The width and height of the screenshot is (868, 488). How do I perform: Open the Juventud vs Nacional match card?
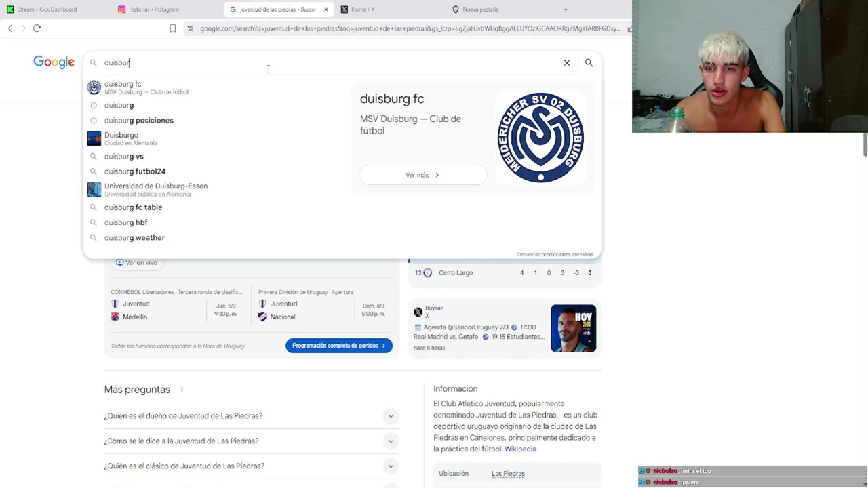pos(323,305)
